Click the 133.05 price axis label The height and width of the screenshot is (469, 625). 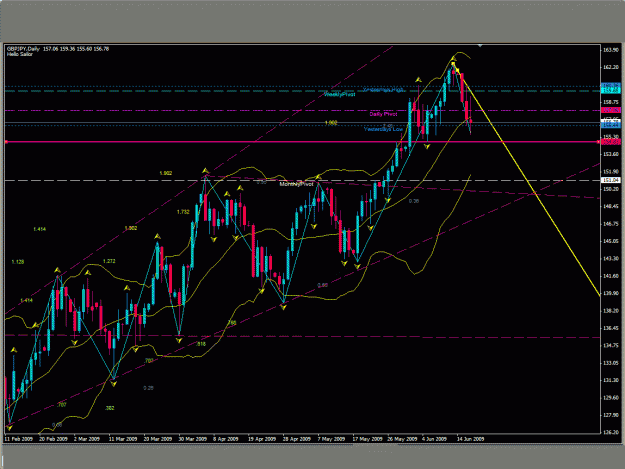tap(611, 363)
